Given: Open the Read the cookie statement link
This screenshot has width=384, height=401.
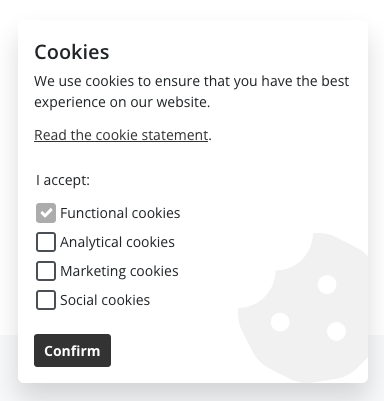Looking at the screenshot, I should point(121,135).
